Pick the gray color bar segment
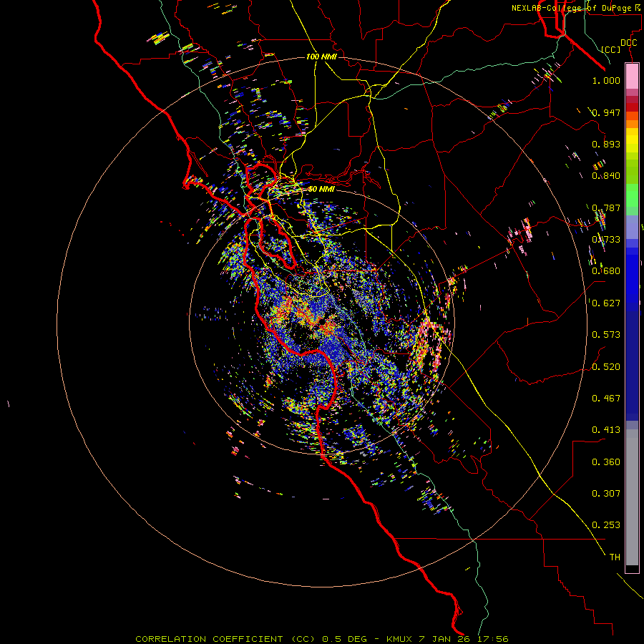This screenshot has width=644, height=644. 632,497
